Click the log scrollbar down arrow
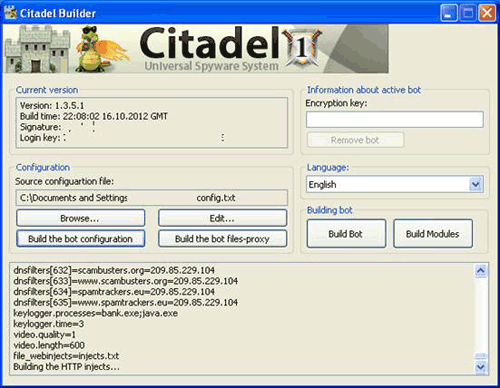Viewport: 500px width, 388px height. [x=480, y=367]
